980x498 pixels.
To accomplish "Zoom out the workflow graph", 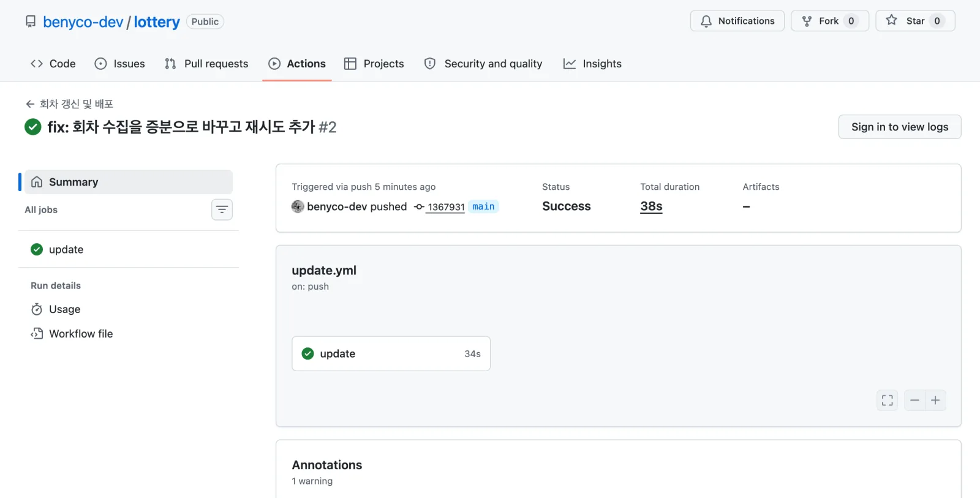I will tap(914, 401).
